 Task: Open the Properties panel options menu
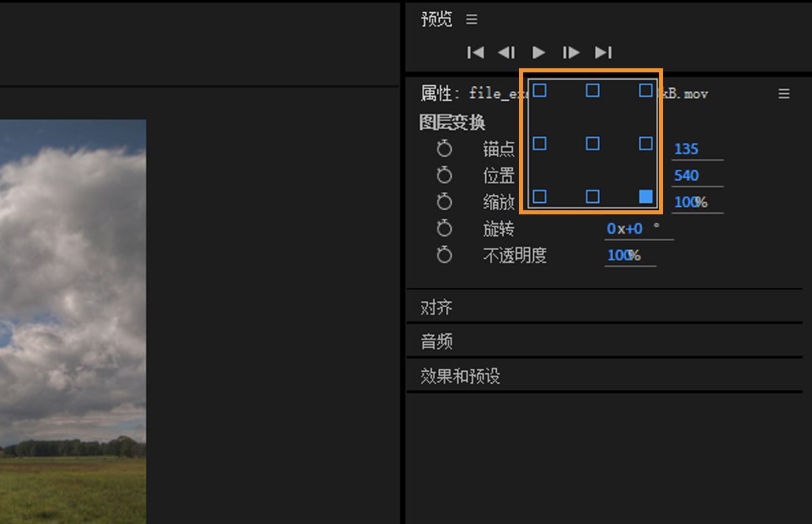point(784,94)
